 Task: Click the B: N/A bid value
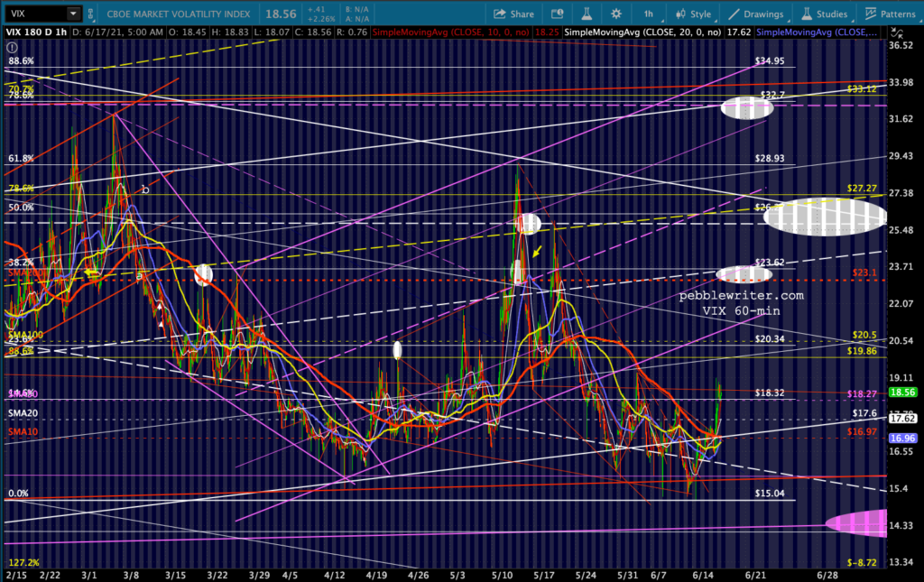tap(357, 9)
